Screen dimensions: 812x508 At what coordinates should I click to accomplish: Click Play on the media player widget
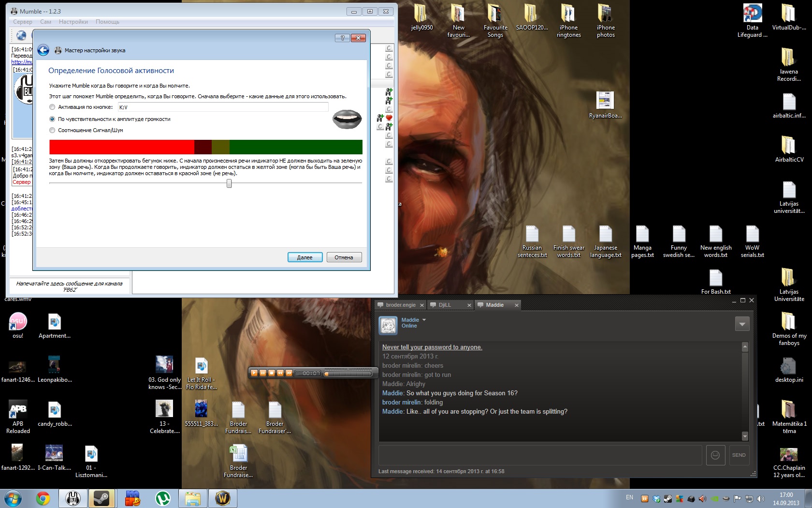pyautogui.click(x=254, y=373)
